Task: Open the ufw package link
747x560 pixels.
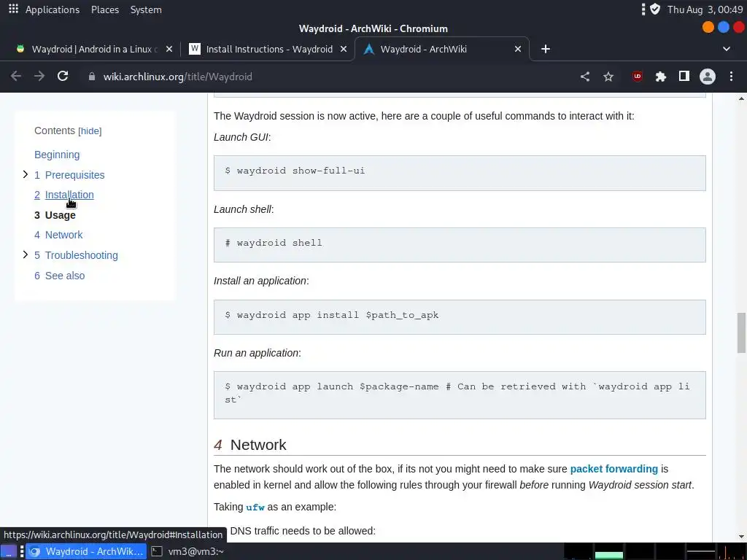Action: (x=255, y=507)
